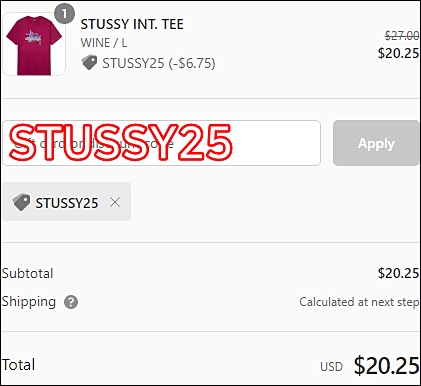Select the STUSSY INT. TEE product title
This screenshot has width=421, height=386.
[132, 24]
